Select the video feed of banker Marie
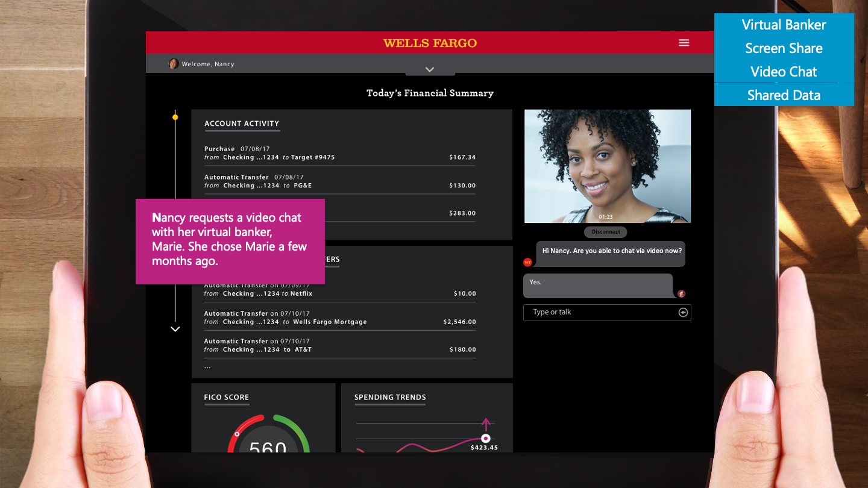Viewport: 868px width, 488px height. 608,166
